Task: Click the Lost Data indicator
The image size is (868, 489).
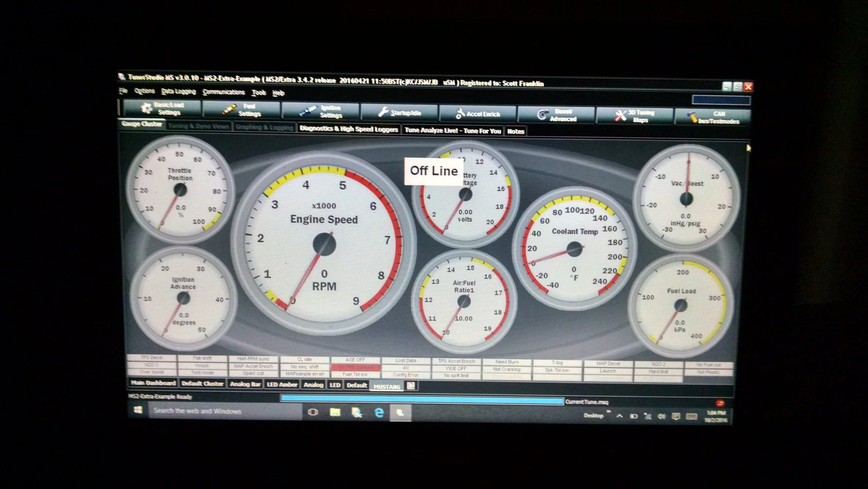Action: coord(405,361)
